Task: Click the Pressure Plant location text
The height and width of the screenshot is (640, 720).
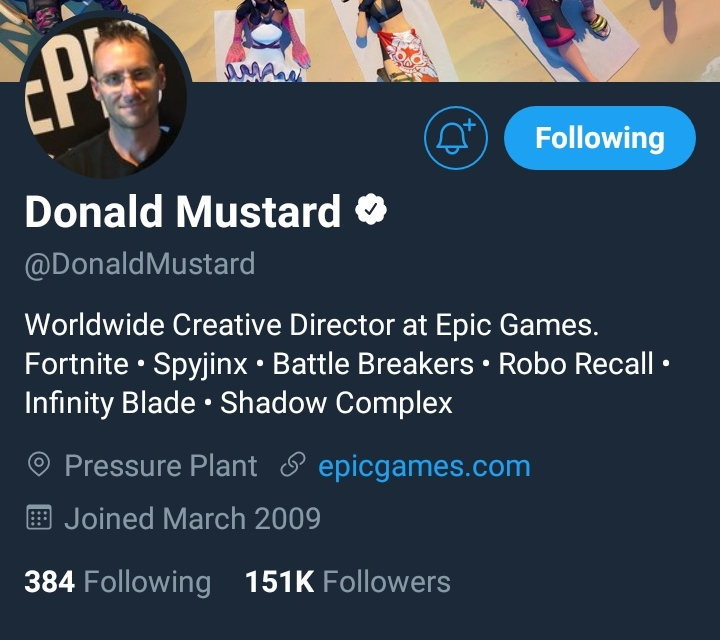Action: coord(160,466)
